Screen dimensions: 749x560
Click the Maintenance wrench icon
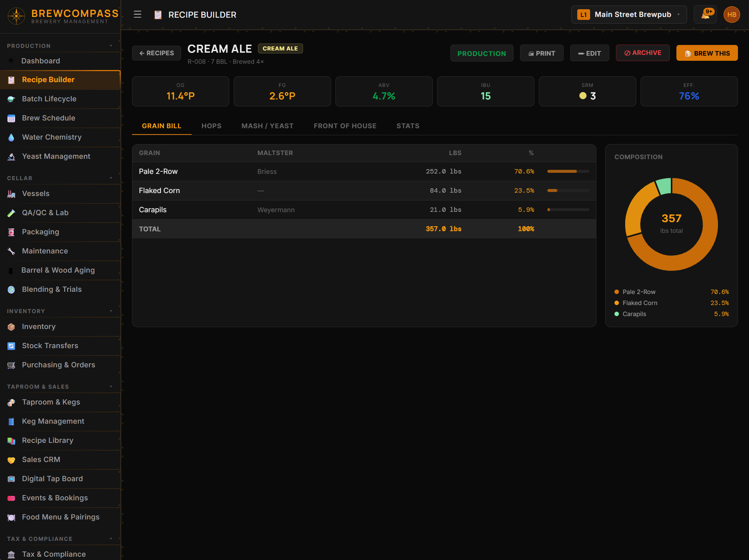click(11, 251)
